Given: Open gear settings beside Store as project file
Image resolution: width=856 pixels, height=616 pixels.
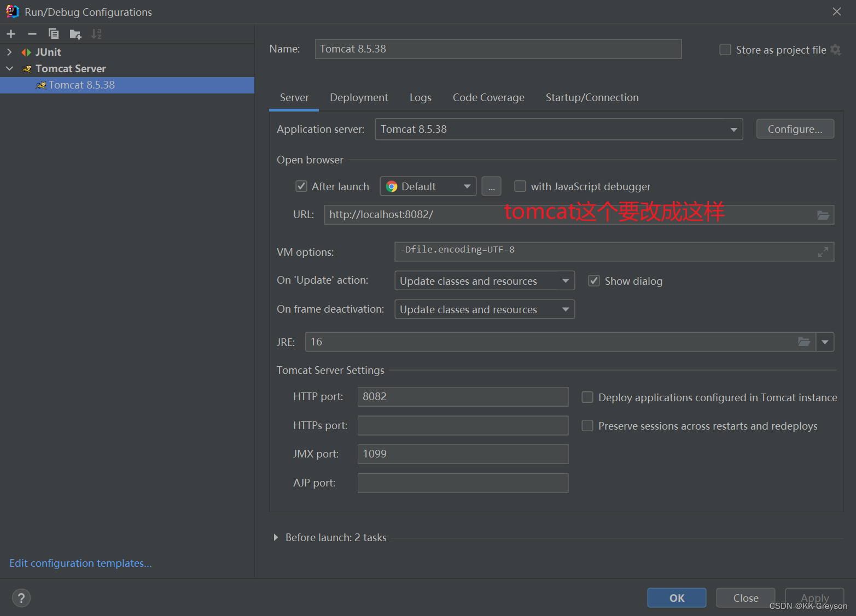Looking at the screenshot, I should (x=835, y=50).
